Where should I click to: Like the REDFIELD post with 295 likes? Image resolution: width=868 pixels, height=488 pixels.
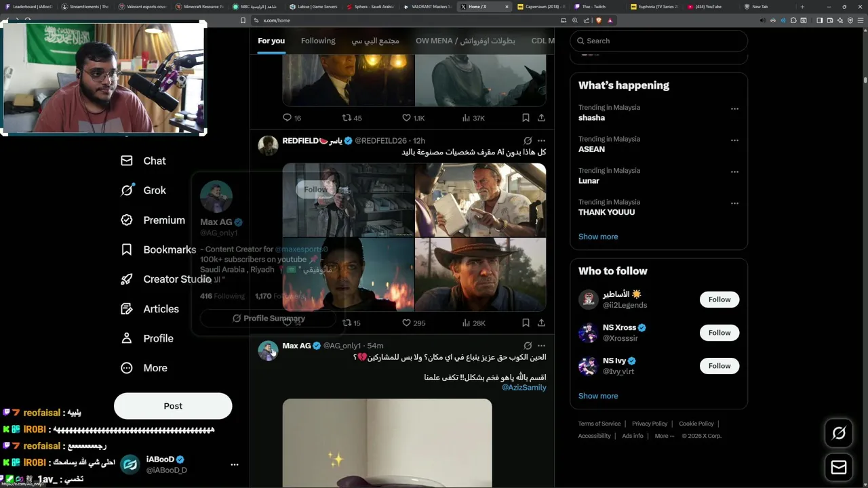pyautogui.click(x=414, y=323)
